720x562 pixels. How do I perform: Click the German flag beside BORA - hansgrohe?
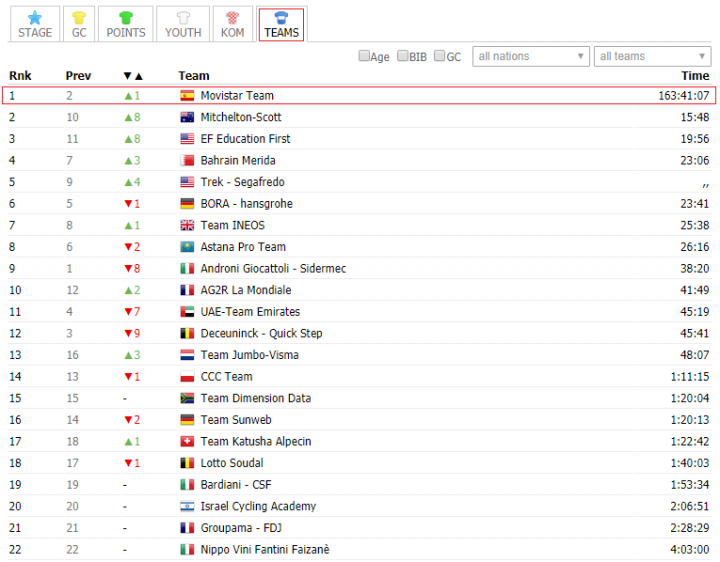(187, 203)
